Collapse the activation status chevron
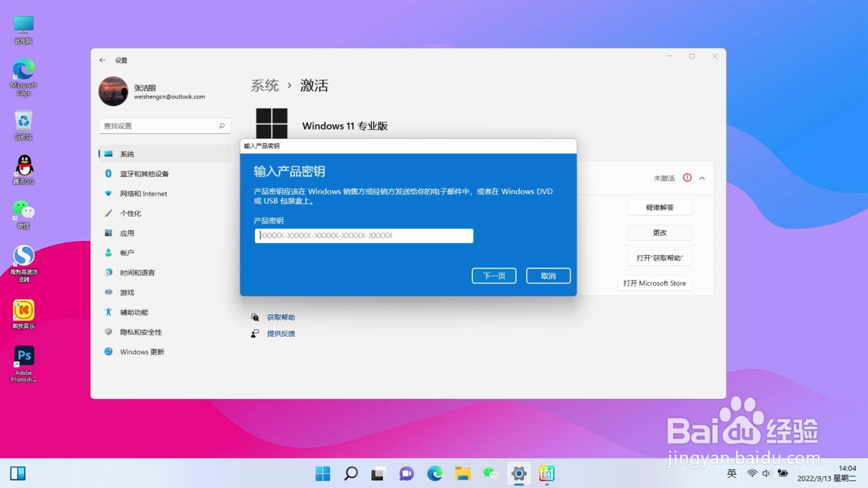The height and width of the screenshot is (488, 868). (702, 178)
